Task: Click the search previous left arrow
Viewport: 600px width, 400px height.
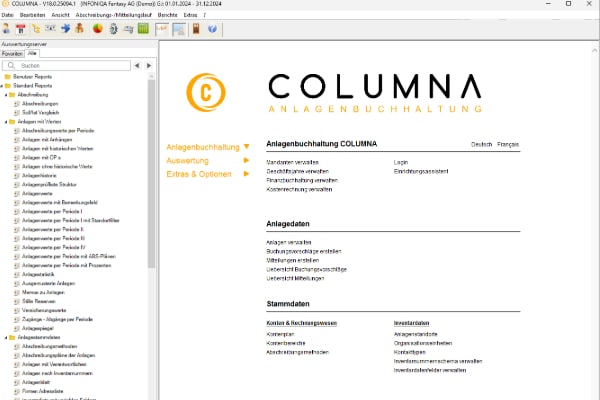Action: [137, 65]
